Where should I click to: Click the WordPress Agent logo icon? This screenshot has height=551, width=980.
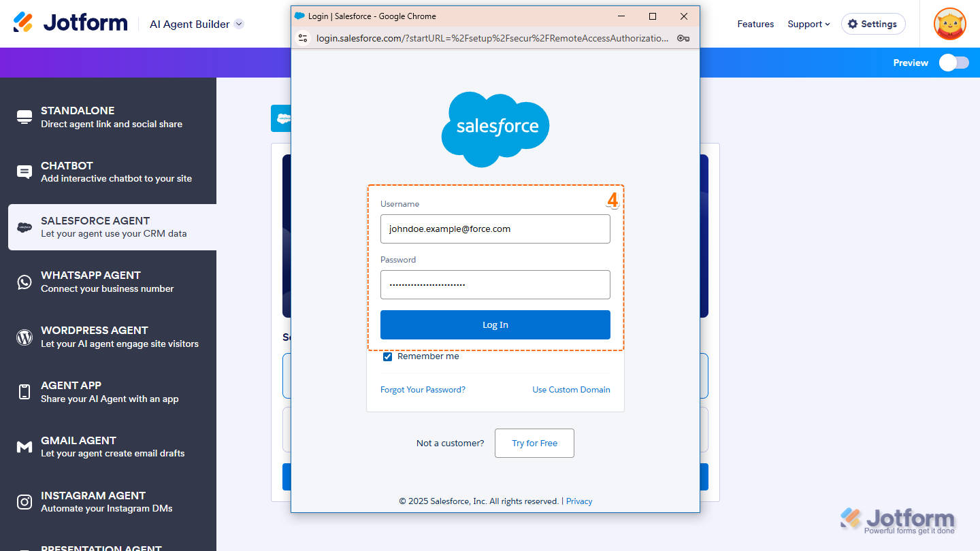[24, 337]
